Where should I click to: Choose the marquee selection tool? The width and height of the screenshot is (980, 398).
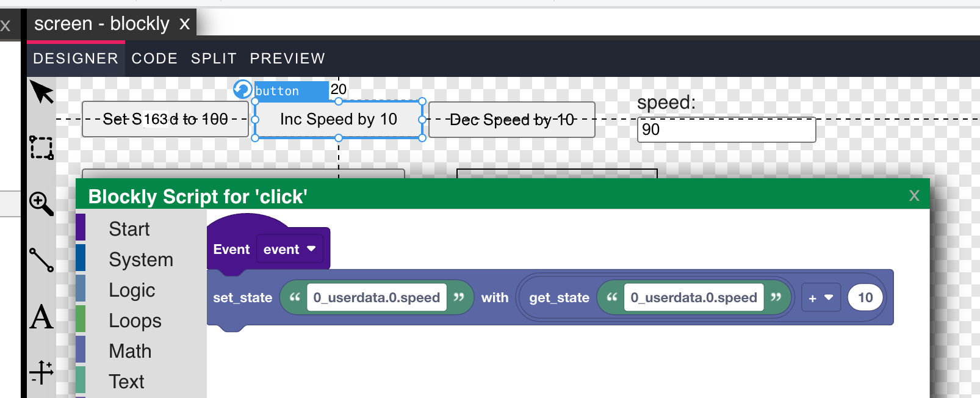[41, 147]
